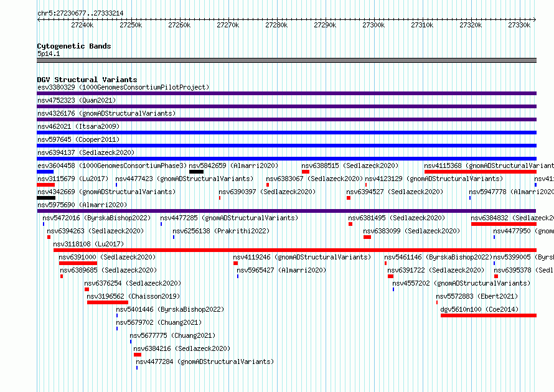Open nsv6395378 variant label

(523, 270)
